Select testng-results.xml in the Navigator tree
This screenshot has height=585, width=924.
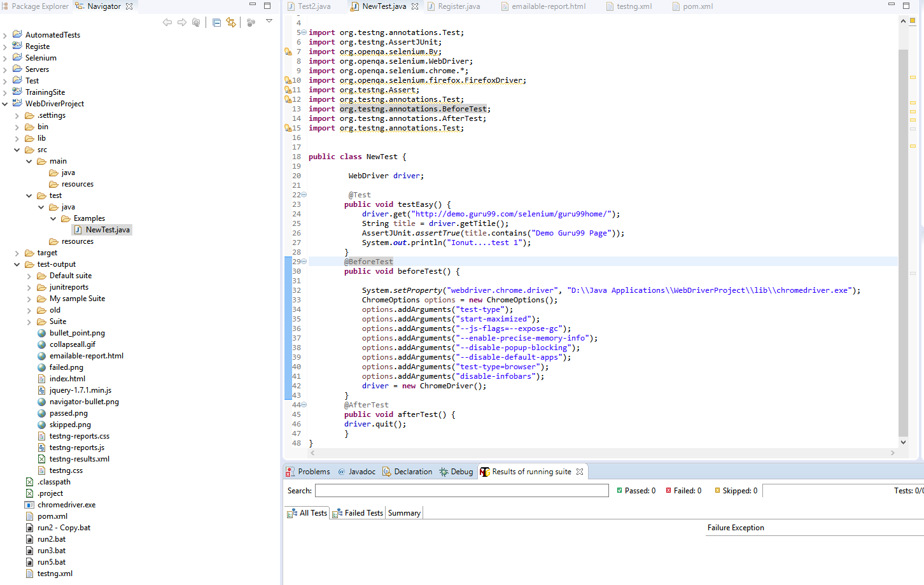point(80,459)
